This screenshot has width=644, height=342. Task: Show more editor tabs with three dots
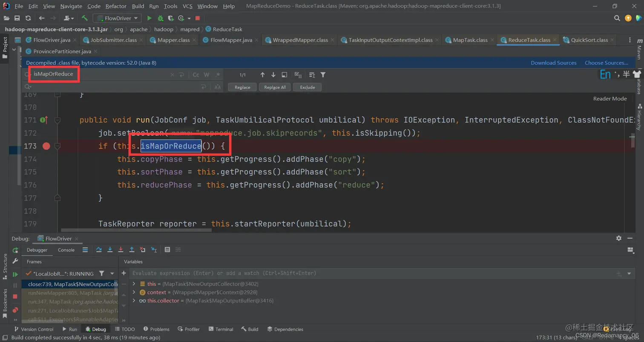coord(630,40)
